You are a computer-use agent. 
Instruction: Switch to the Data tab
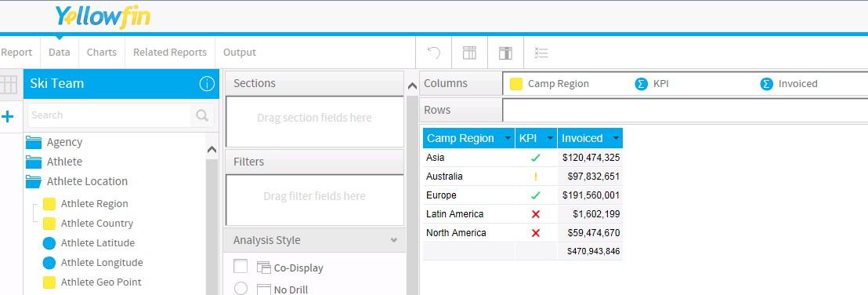pos(60,53)
